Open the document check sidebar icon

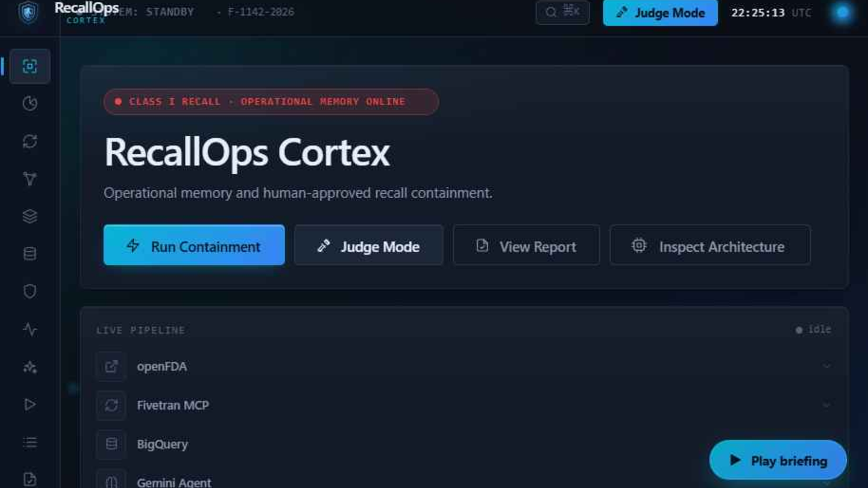30,480
